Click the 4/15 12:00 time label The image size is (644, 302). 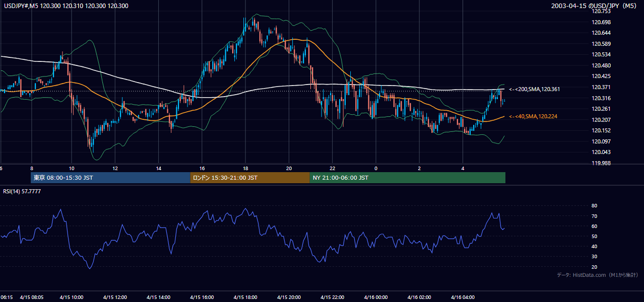[x=114, y=297]
